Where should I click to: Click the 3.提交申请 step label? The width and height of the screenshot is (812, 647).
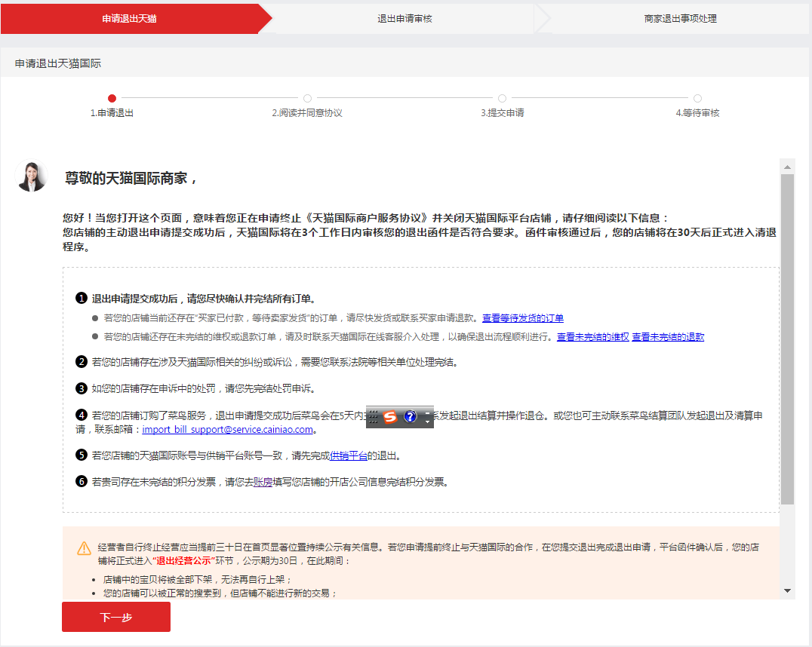coord(502,113)
